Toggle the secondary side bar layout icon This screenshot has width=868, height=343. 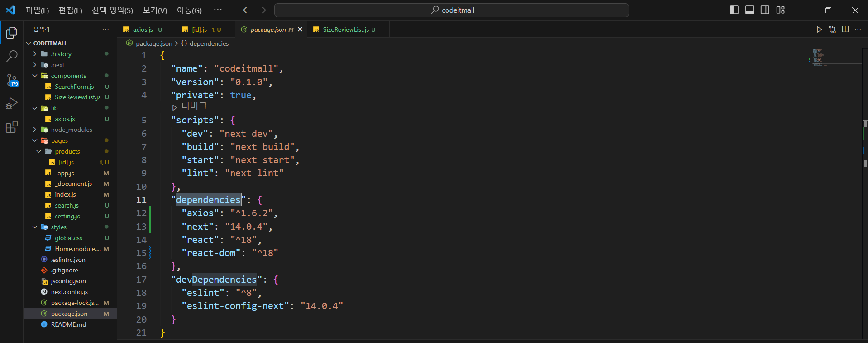coord(765,10)
